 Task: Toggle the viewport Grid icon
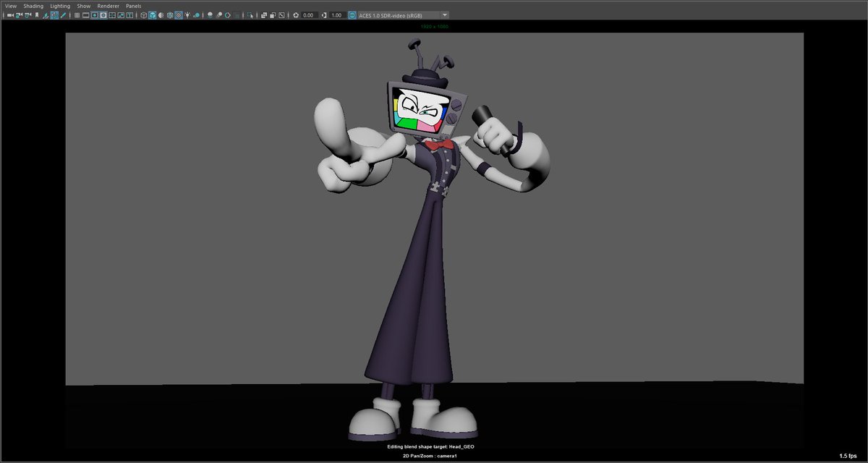[77, 15]
